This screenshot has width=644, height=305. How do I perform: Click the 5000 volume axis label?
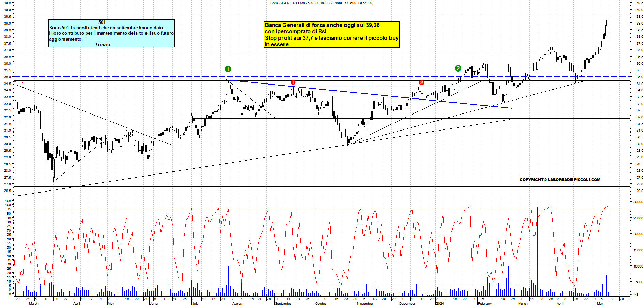[x=639, y=282]
